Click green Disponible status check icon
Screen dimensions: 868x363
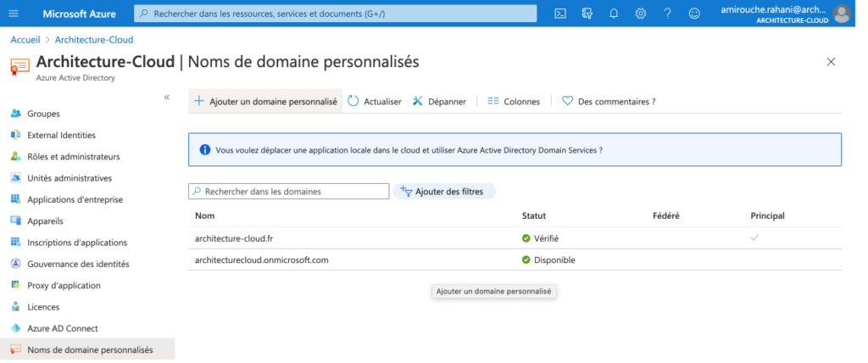coord(526,260)
